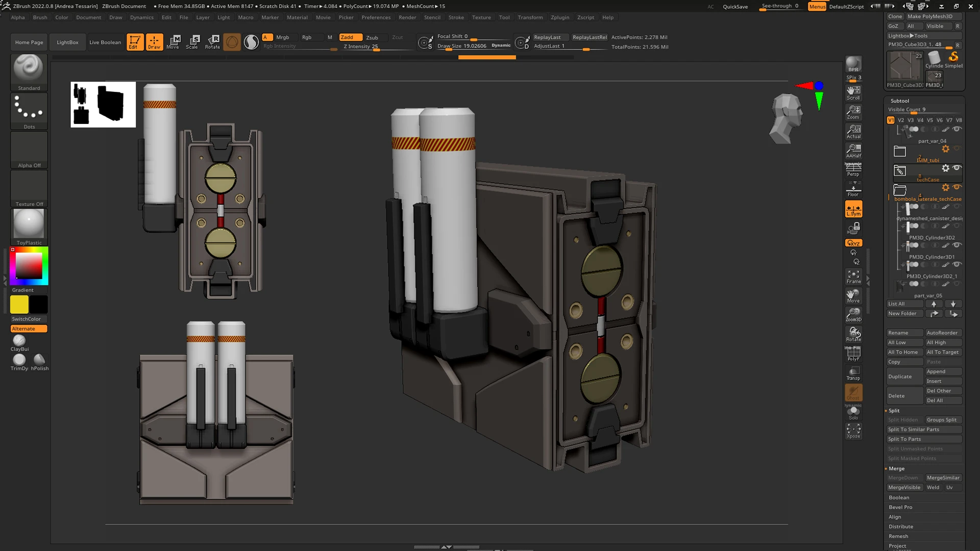Toggle PolyF polyframe display
980x551 pixels.
point(853,354)
